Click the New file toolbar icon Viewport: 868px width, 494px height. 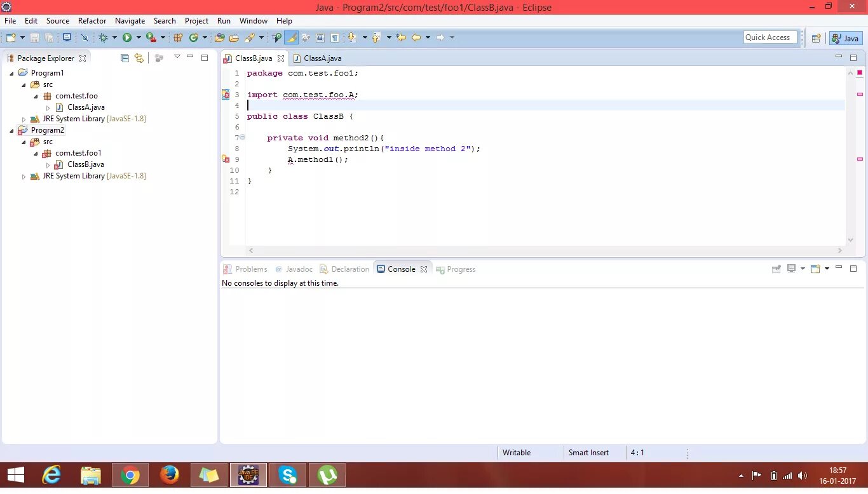coord(11,38)
